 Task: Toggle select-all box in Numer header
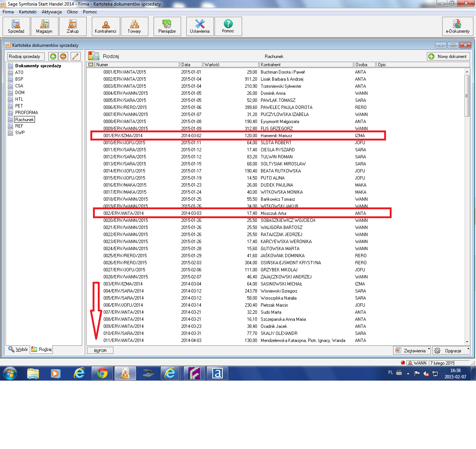tap(91, 65)
